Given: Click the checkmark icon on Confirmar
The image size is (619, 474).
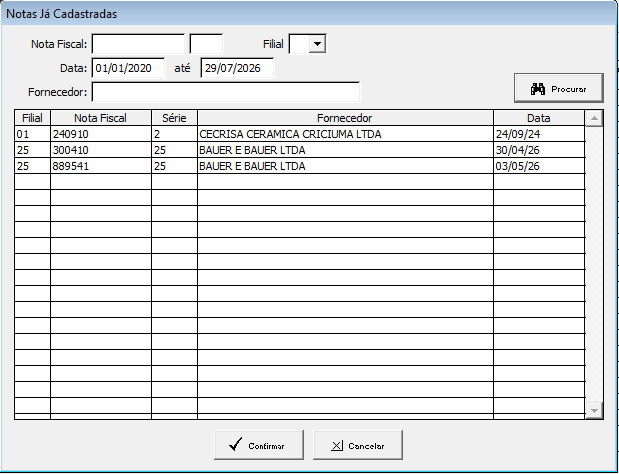Looking at the screenshot, I should [x=235, y=444].
